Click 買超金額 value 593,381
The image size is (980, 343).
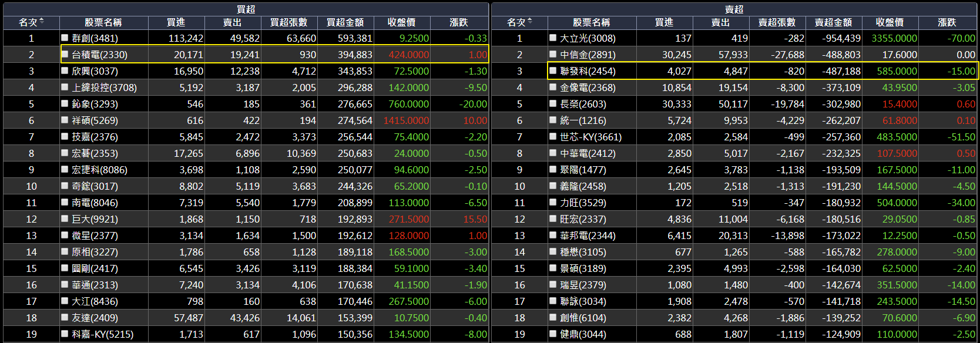(x=355, y=38)
